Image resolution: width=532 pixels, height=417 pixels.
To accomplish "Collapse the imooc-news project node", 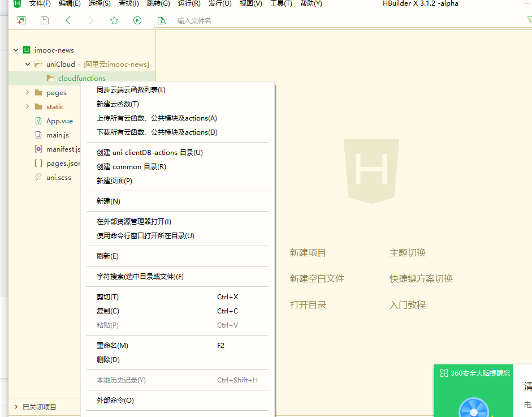I will [16, 50].
